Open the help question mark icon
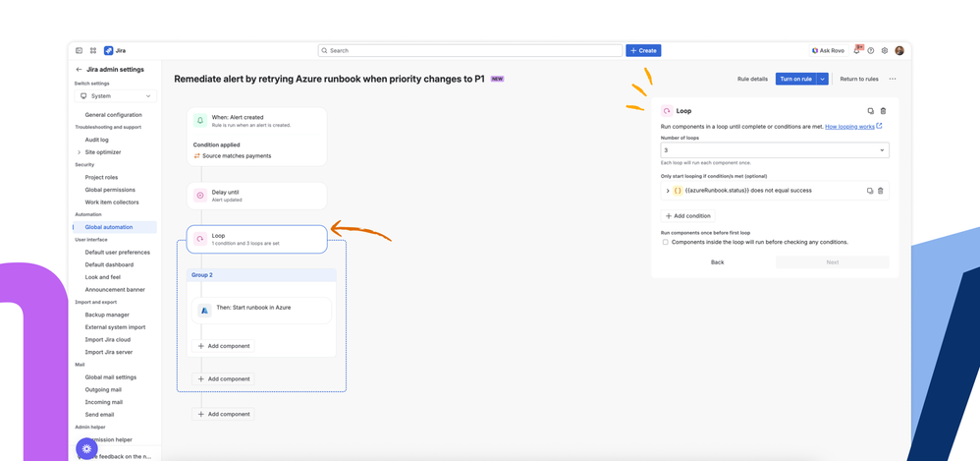 coord(871,51)
